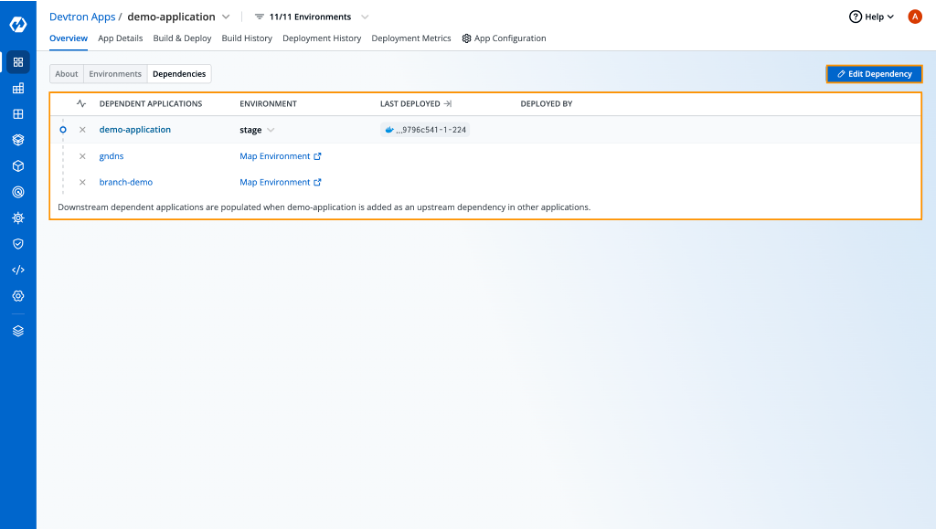This screenshot has height=530, width=936.
Task: Go to Devtron Apps breadcrumb link
Action: (x=82, y=17)
